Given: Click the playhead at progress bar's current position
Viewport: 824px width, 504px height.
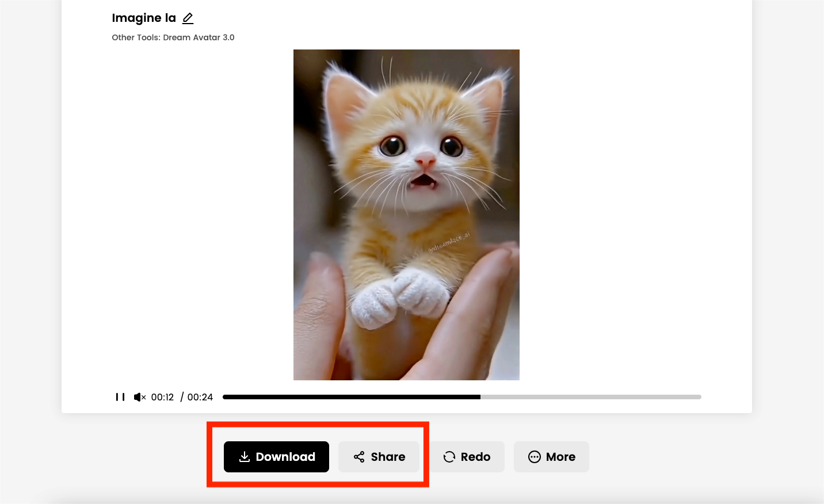Looking at the screenshot, I should click(x=480, y=397).
